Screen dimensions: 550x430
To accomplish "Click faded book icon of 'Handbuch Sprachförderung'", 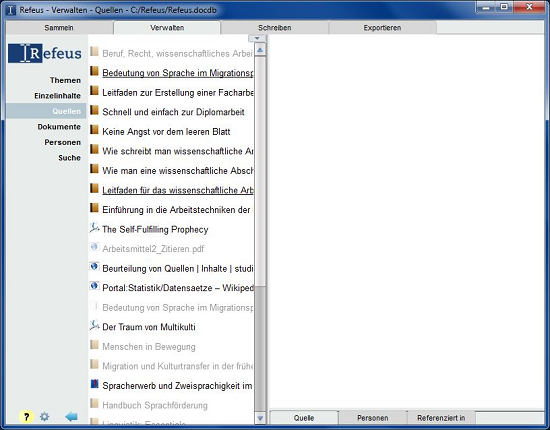I will [x=94, y=403].
